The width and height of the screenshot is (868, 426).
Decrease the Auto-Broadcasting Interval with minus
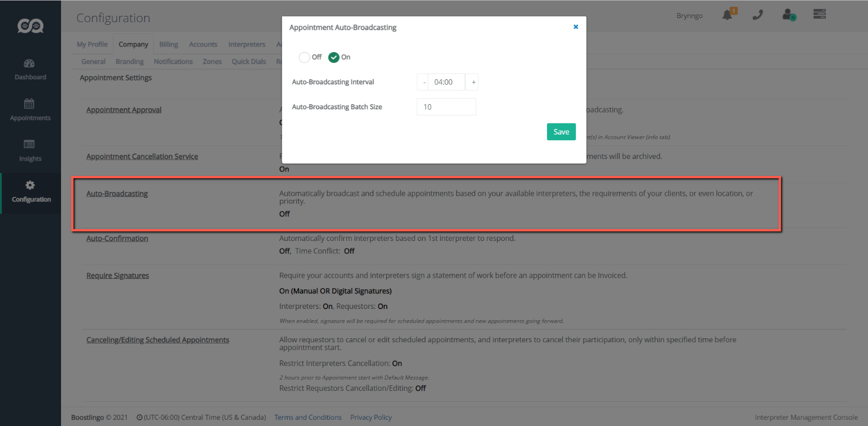[x=423, y=82]
